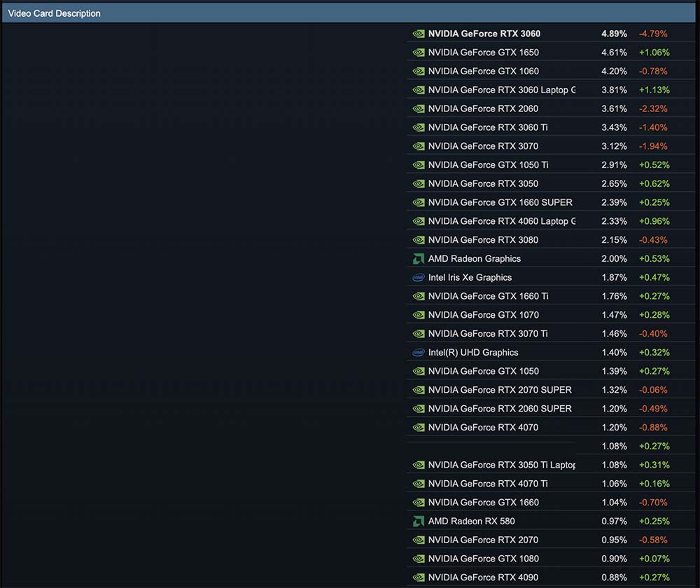The image size is (700, 588).
Task: Click NVIDIA icon beside GTX 1050 row
Action: pos(419,372)
